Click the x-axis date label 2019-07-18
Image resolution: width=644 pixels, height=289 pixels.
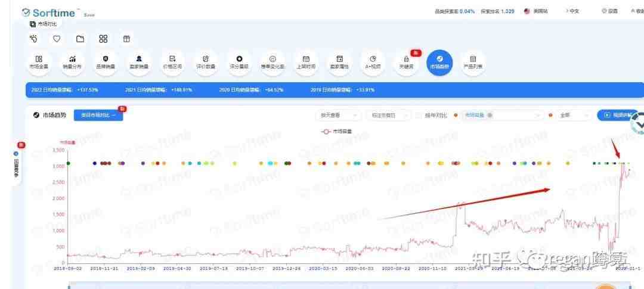[x=213, y=269]
